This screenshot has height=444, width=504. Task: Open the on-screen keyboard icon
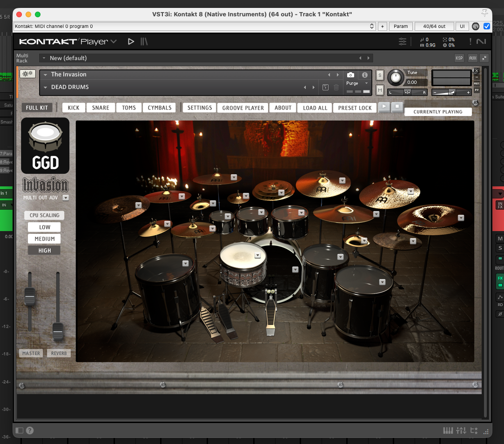tap(448, 430)
